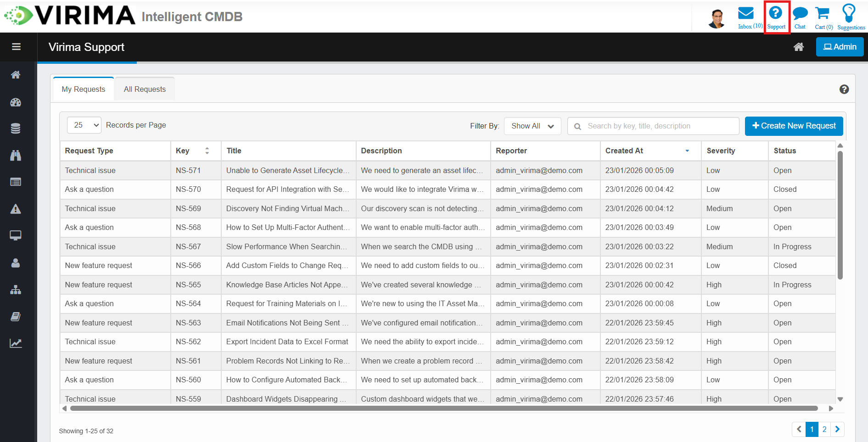Click the horizontal scrollbar under the table
Screen dimensions: 868x442
click(x=443, y=408)
